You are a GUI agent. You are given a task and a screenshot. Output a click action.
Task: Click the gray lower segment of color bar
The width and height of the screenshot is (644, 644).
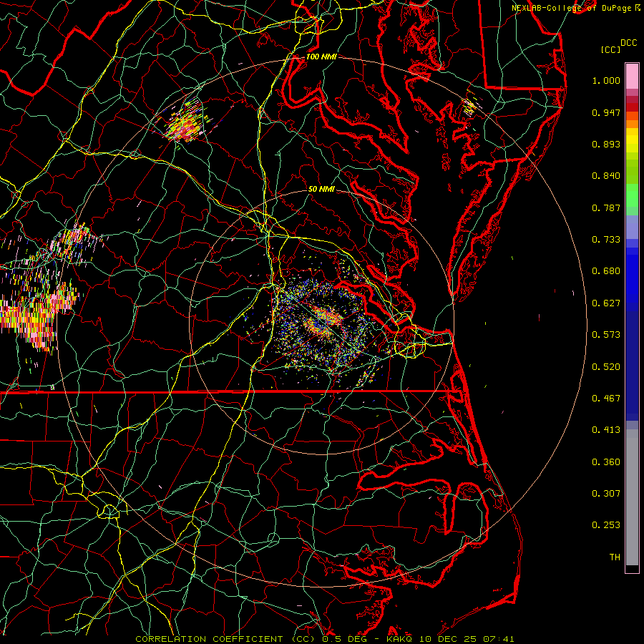(x=632, y=497)
